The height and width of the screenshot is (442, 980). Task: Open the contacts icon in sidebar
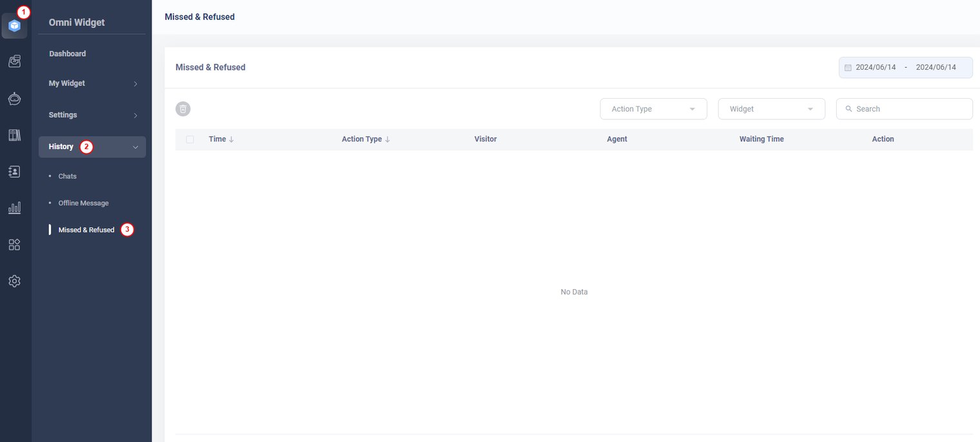[14, 172]
